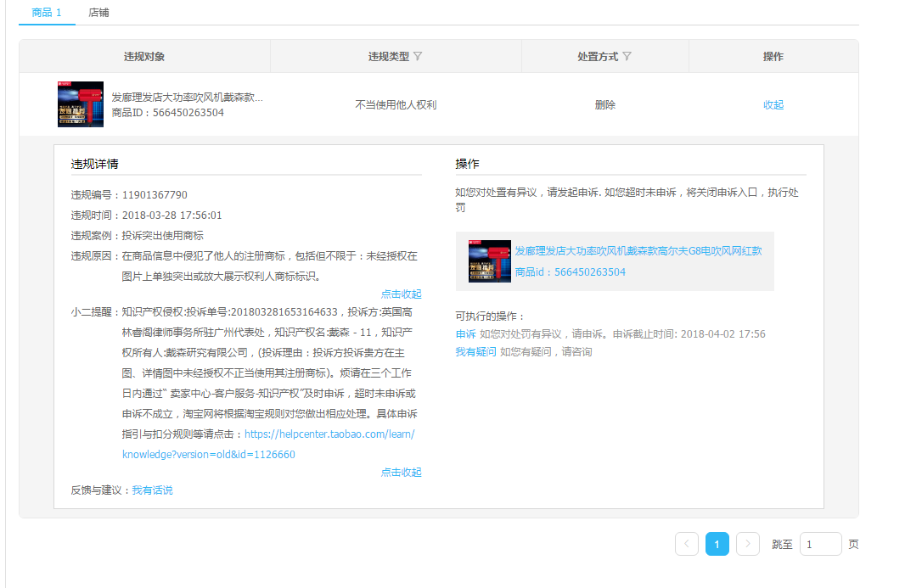Collapse 小二提醒 text via 点击收起

(401, 473)
